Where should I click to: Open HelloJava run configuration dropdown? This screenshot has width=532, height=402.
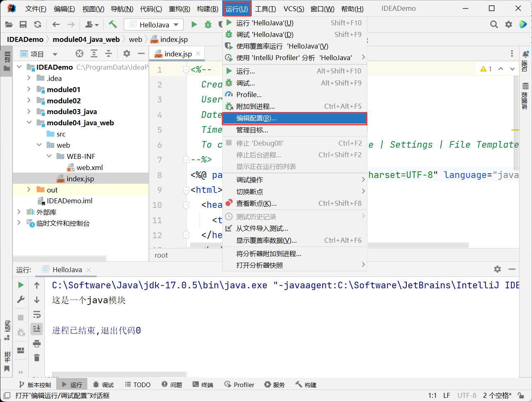point(154,24)
